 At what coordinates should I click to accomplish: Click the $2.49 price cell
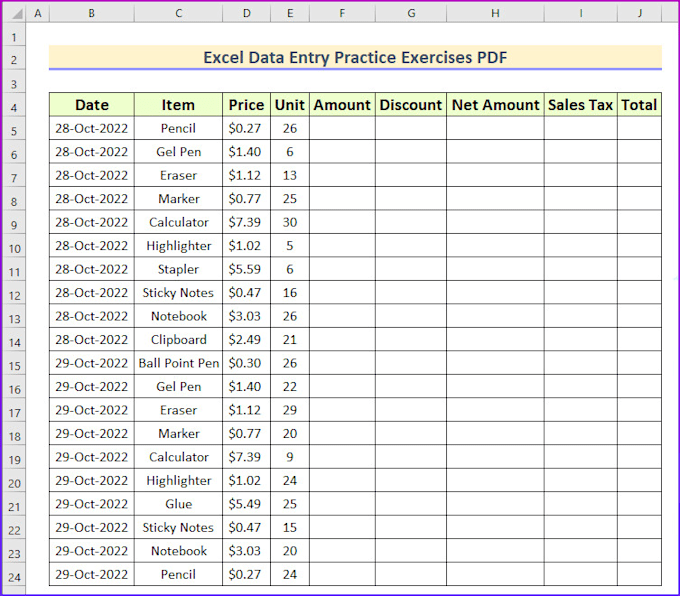pos(246,339)
